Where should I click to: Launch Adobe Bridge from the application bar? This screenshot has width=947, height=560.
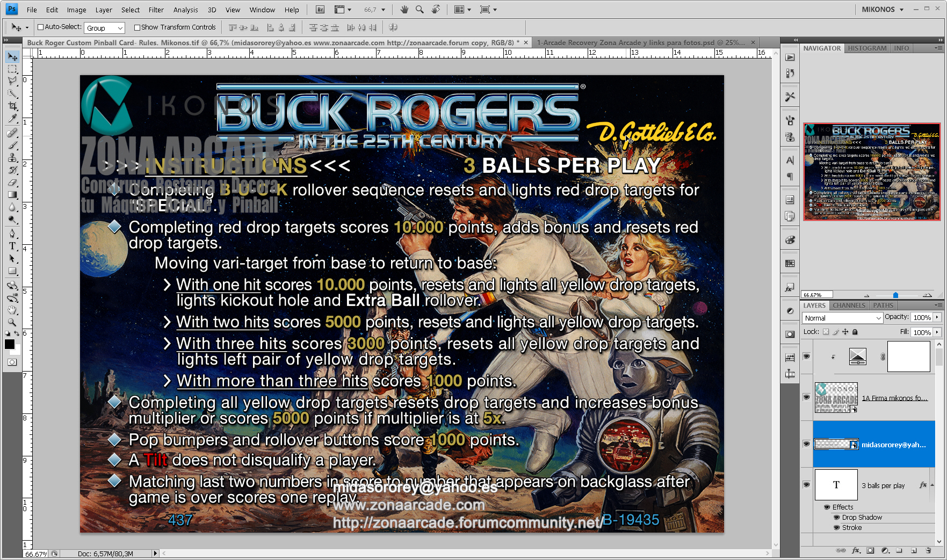point(320,10)
